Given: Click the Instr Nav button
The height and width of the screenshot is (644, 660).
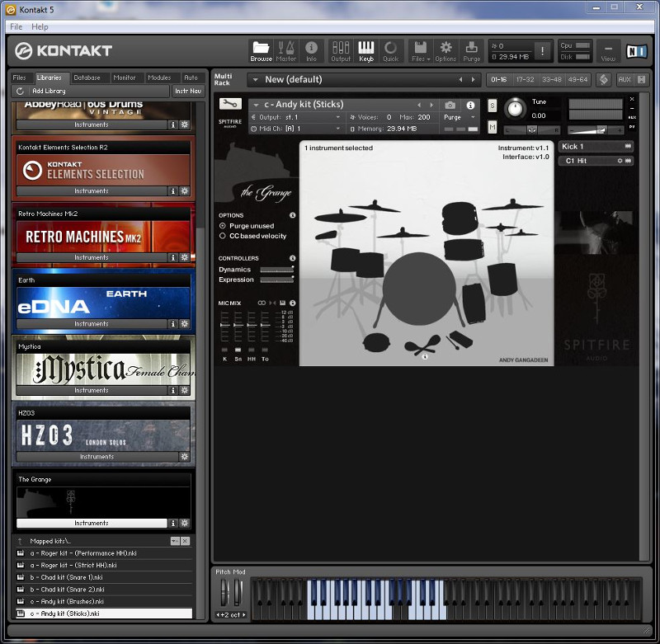Looking at the screenshot, I should click(x=188, y=91).
